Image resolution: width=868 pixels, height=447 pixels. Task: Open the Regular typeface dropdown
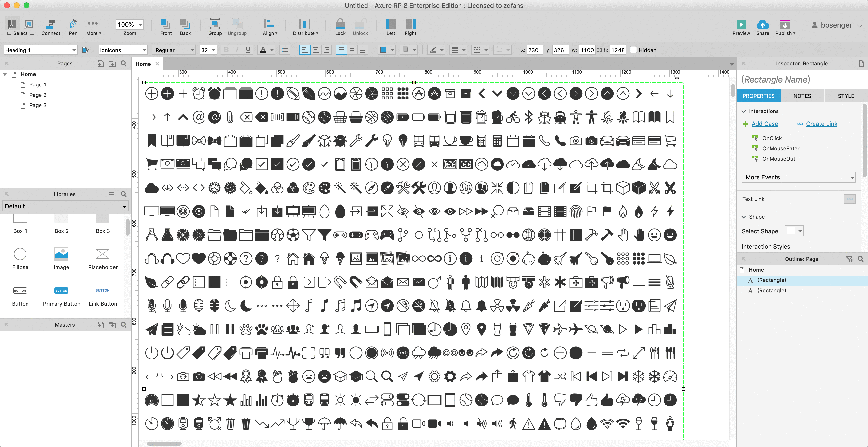[174, 50]
